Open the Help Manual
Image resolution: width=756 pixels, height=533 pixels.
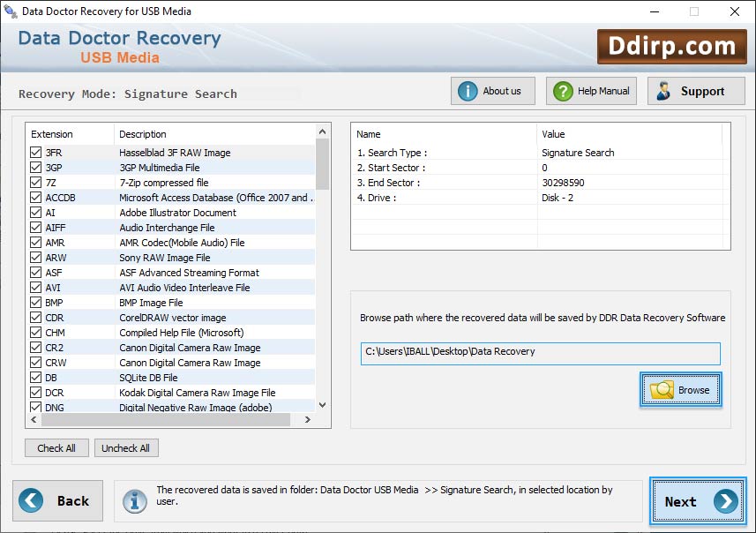pos(591,91)
